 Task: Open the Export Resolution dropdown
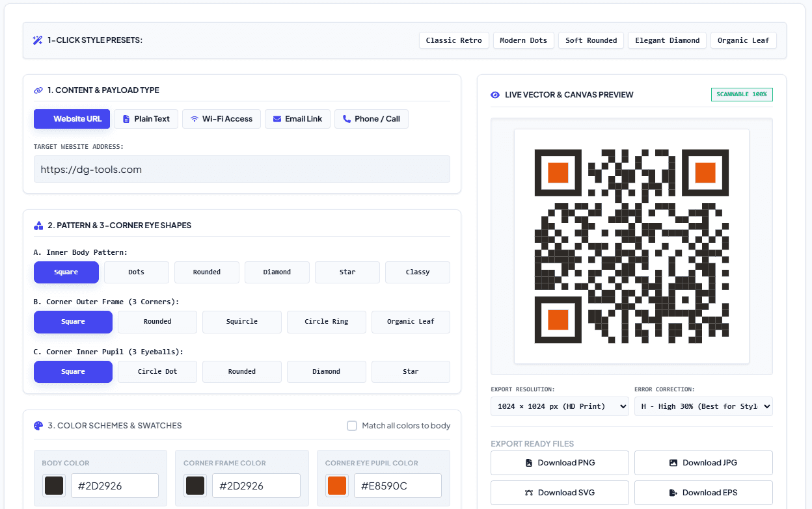(x=560, y=406)
